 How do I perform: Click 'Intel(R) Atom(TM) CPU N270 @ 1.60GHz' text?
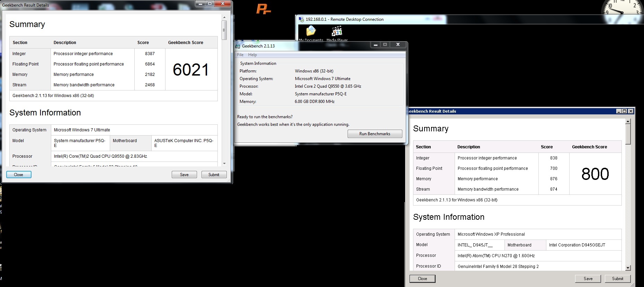496,256
